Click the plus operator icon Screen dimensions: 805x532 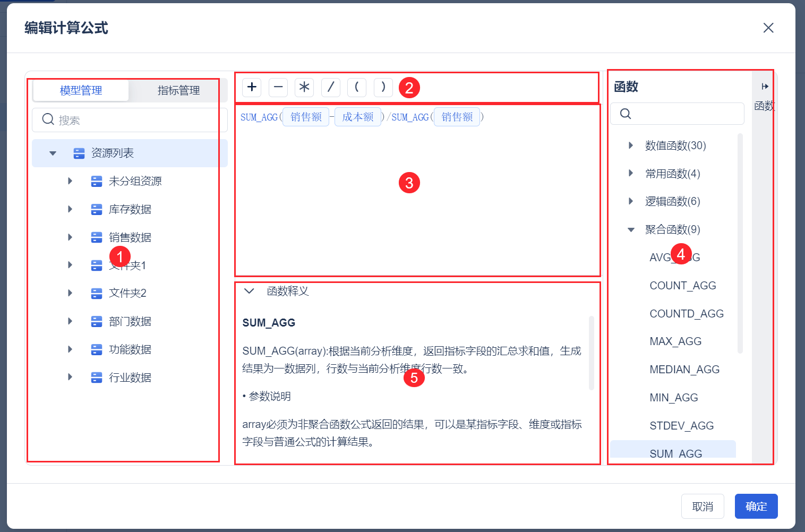(x=251, y=87)
